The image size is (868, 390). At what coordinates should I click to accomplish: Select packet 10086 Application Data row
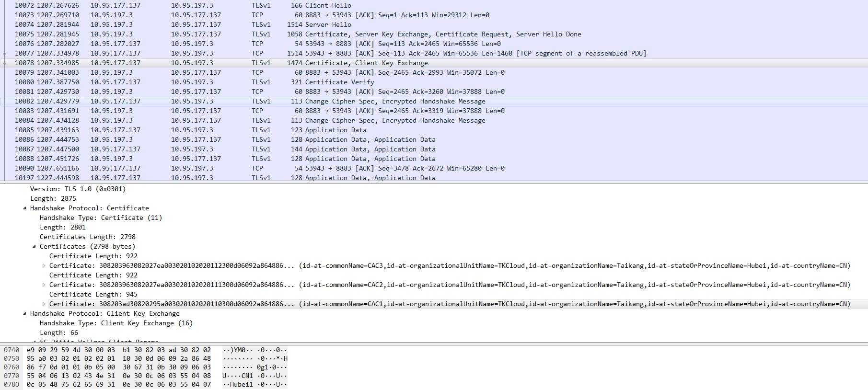(x=434, y=139)
